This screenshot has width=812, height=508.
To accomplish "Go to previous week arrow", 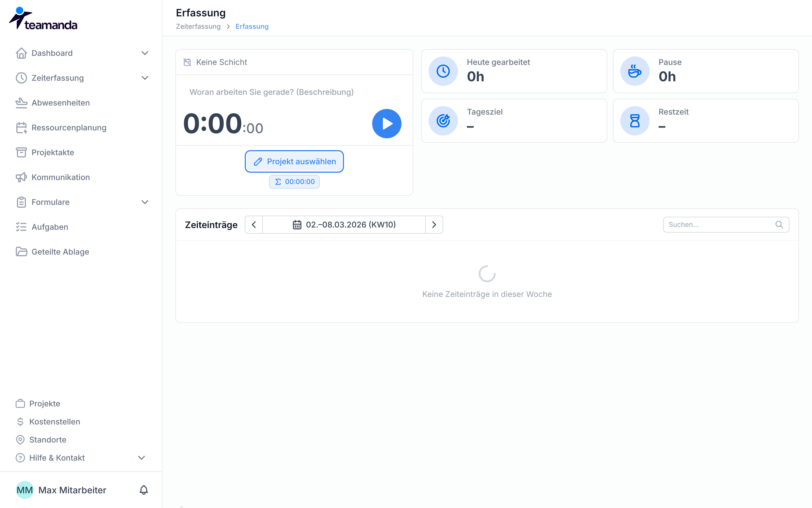I will click(254, 224).
